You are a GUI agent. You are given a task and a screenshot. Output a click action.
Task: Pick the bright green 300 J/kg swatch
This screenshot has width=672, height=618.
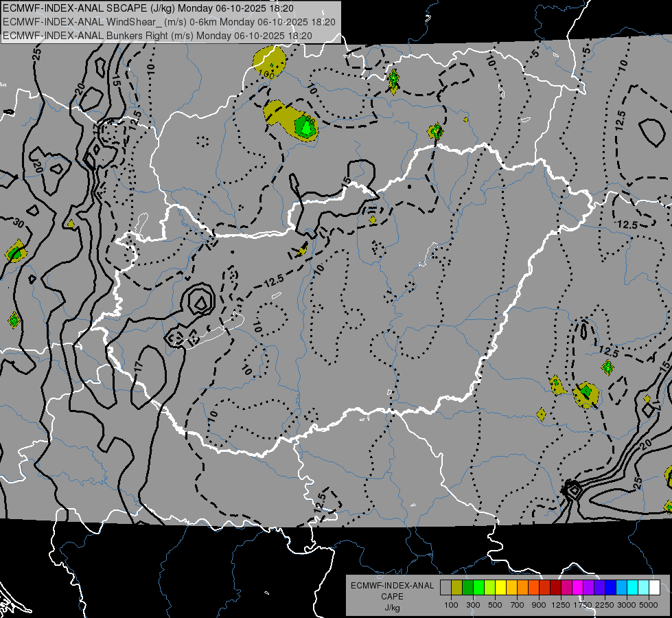478,588
